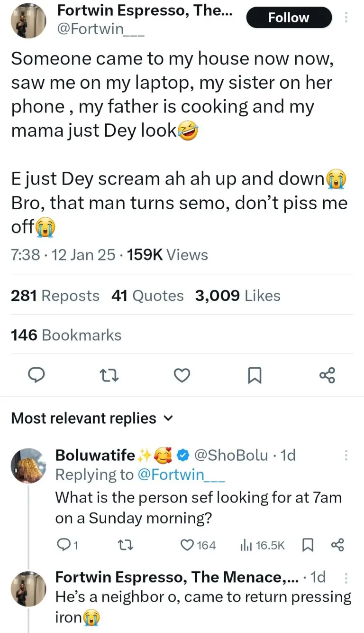Viewport: 364px width, 633px height.
Task: Reply to the main tweet
Action: pos(35,376)
